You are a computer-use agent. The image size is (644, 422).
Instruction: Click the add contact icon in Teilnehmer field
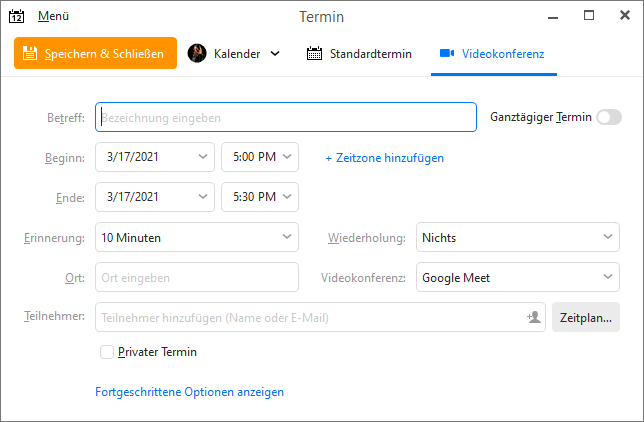pos(534,317)
